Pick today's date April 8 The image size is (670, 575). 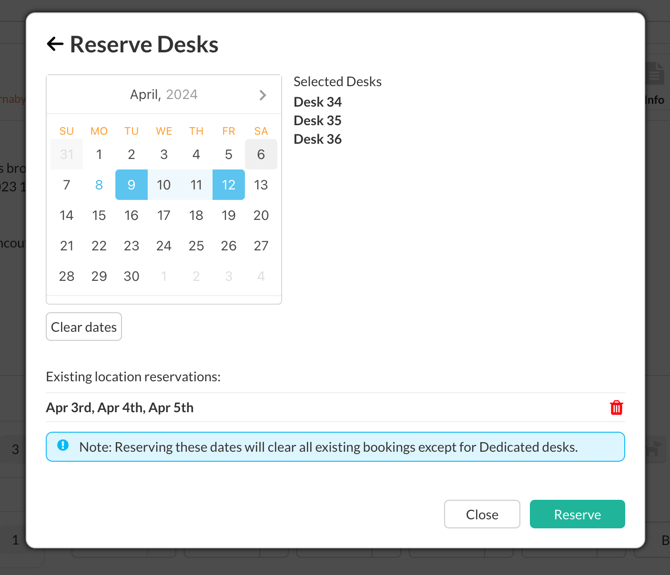click(99, 185)
